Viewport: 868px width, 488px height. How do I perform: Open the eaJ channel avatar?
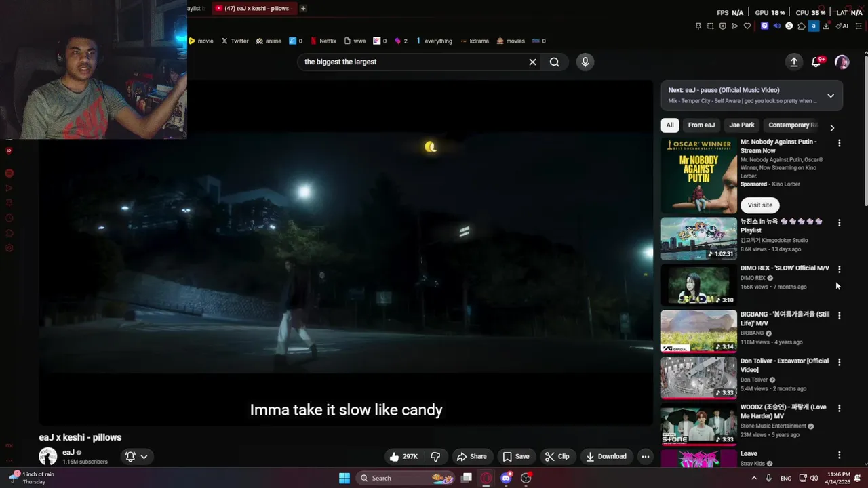coord(48,456)
